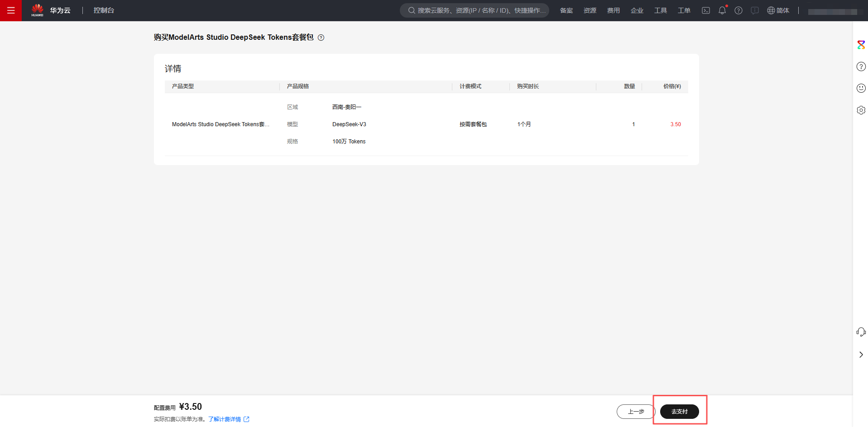
Task: Open the sidebar settings gear
Action: click(861, 110)
